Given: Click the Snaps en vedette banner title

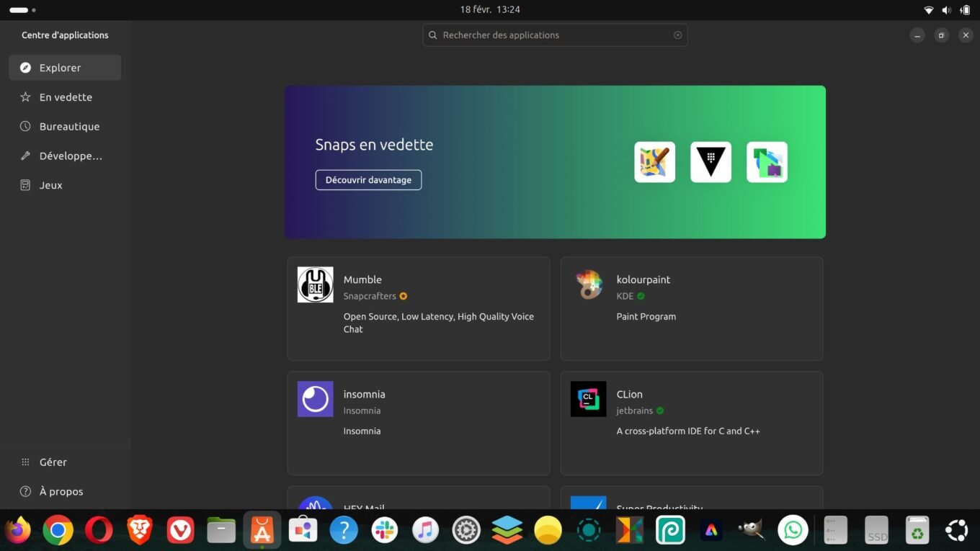Looking at the screenshot, I should pos(374,145).
